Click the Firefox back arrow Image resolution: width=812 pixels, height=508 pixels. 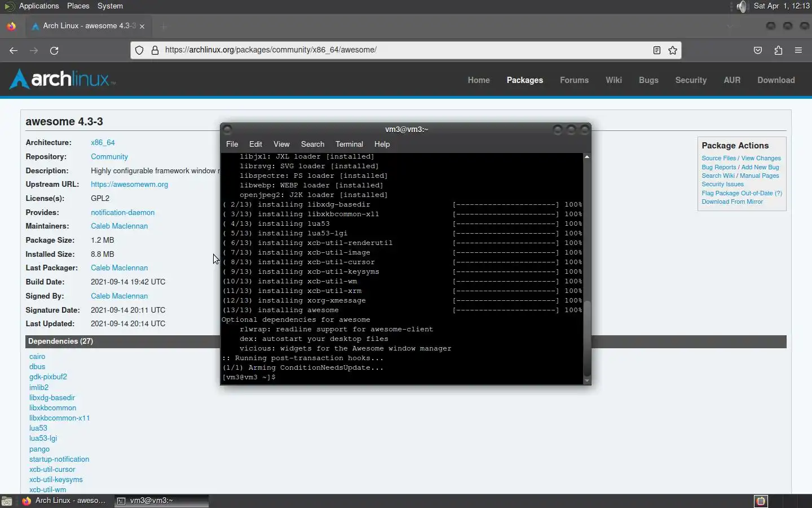coord(14,50)
